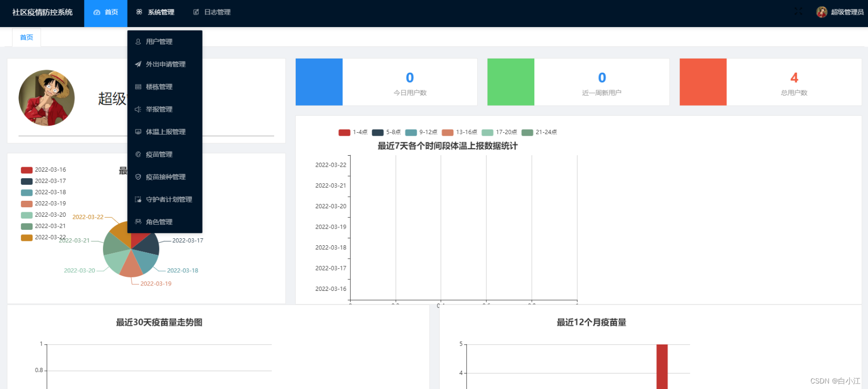Toggle the 9-12点 series legend

[x=421, y=132]
